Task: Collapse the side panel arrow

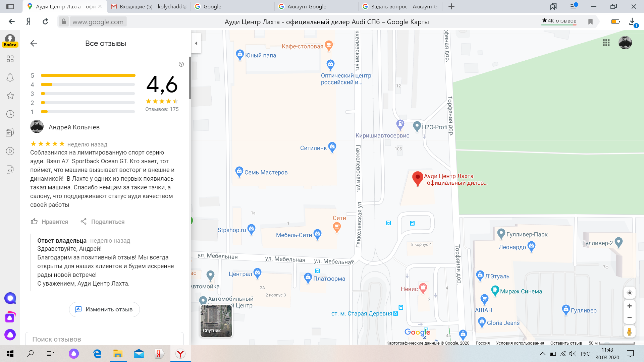Action: coord(196,43)
